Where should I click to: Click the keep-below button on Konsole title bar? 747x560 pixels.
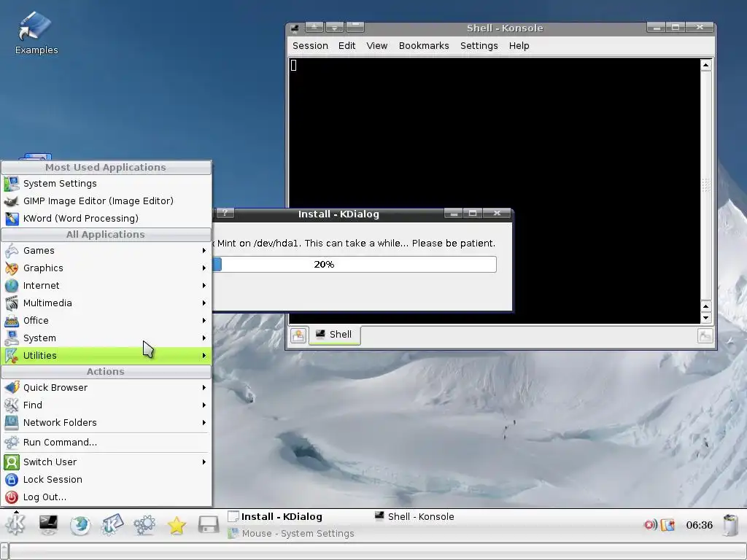point(334,27)
